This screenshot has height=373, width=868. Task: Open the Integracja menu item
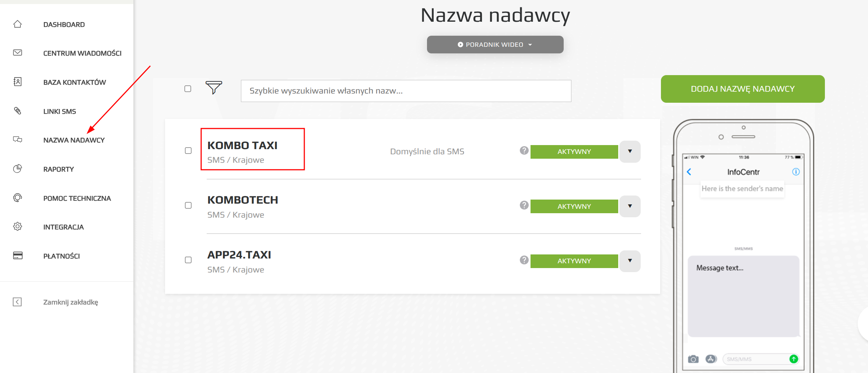(x=63, y=227)
